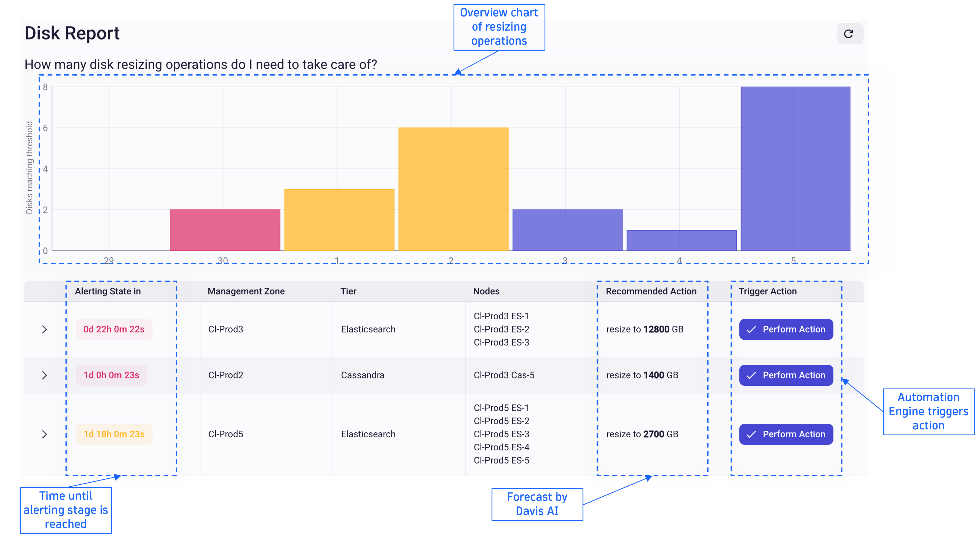Click the checkmark icon on Cl-Prod2's Perform Action button
Viewport: 980px width, 537px height.
[750, 375]
